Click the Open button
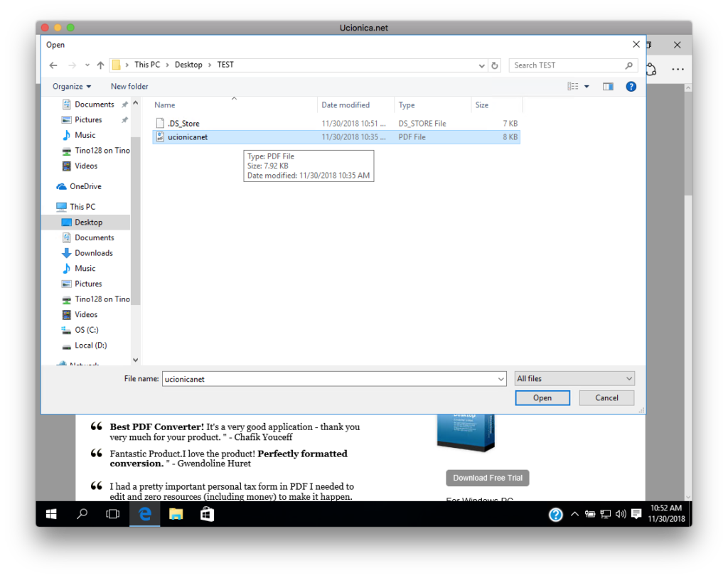 pyautogui.click(x=542, y=398)
